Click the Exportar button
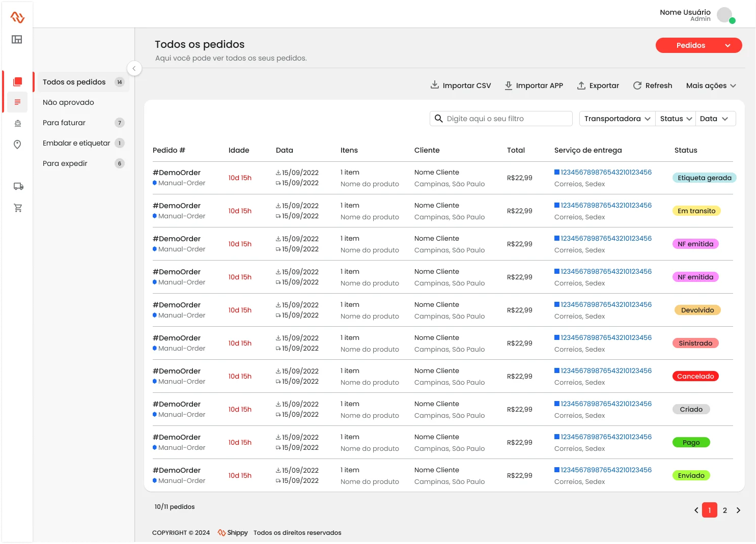The height and width of the screenshot is (544, 756). [598, 85]
